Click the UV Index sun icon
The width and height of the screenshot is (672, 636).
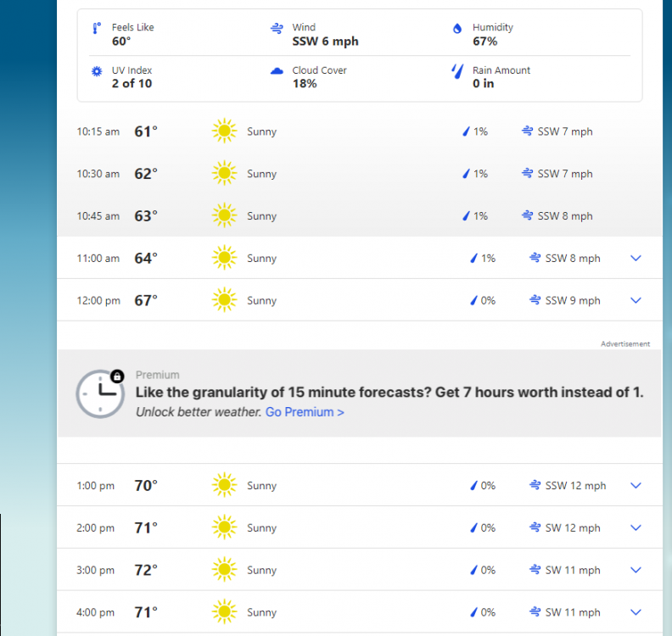tap(97, 71)
